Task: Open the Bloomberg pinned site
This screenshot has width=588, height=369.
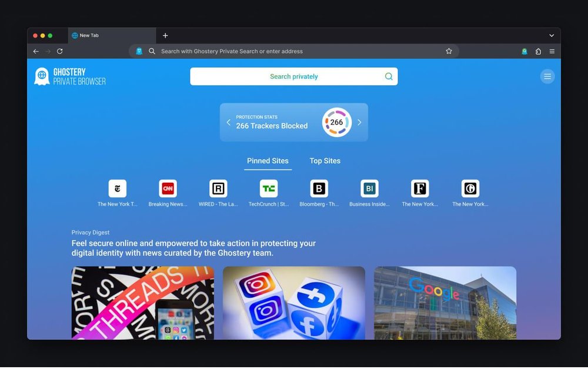Action: (319, 193)
